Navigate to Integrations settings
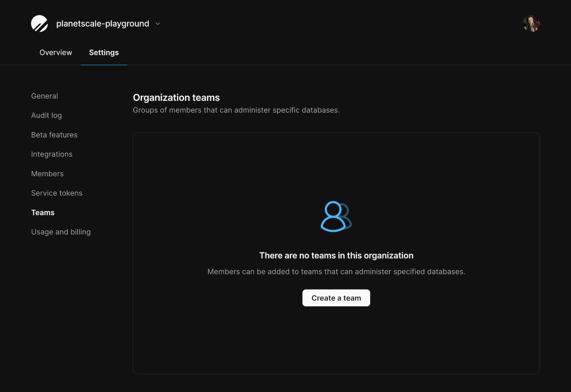The image size is (571, 392). tap(52, 154)
